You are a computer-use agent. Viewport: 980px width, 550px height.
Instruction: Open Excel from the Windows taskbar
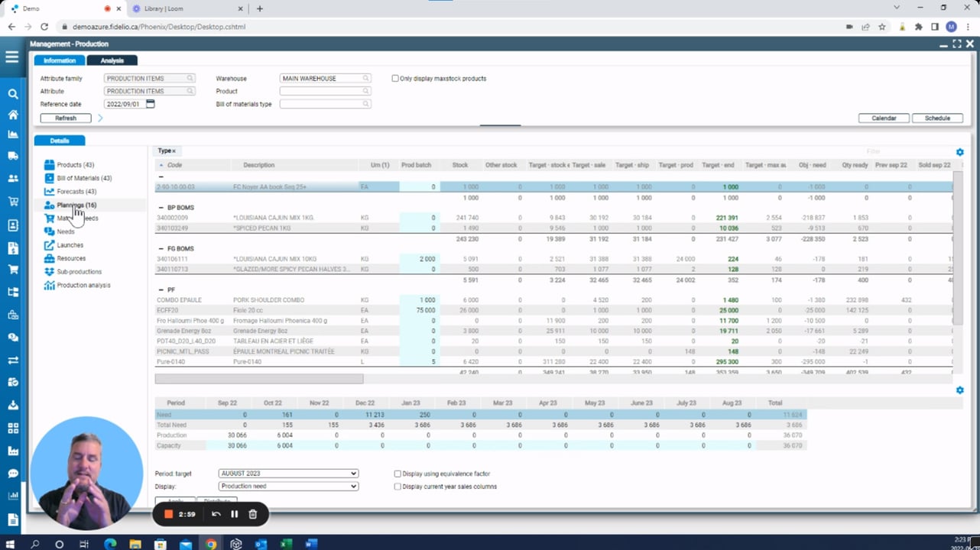[286, 544]
